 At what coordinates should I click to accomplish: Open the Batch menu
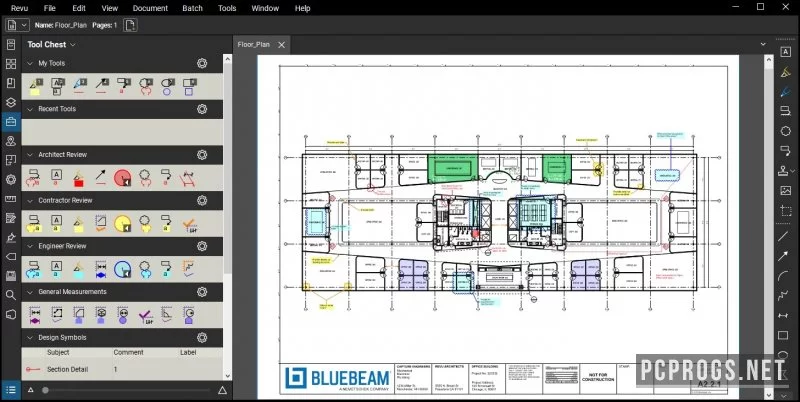point(192,8)
